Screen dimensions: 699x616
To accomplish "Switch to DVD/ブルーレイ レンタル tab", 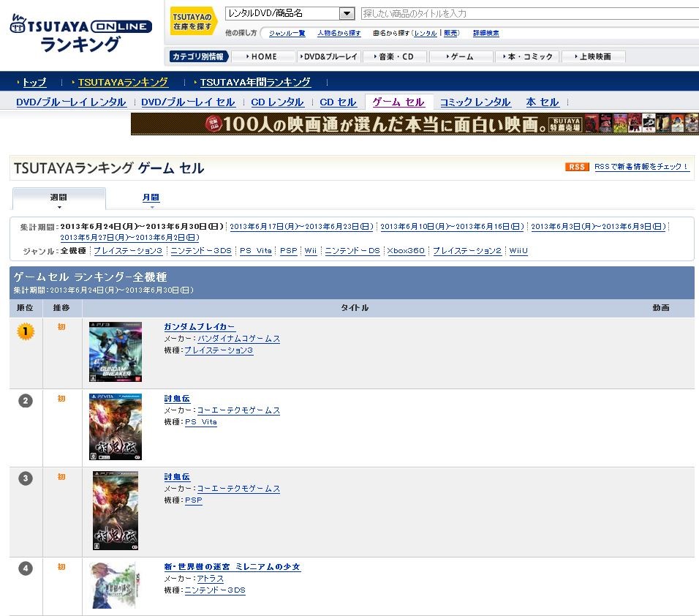I will [72, 102].
